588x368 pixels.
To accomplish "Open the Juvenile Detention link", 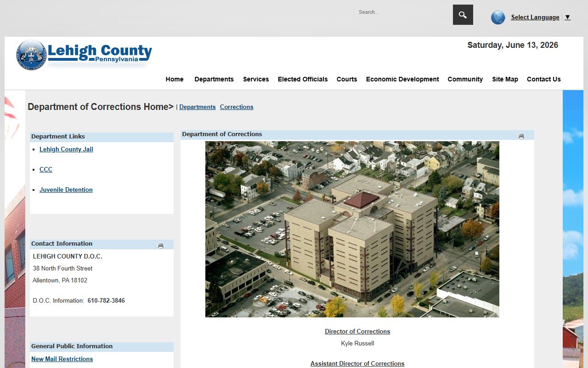I will tap(66, 190).
